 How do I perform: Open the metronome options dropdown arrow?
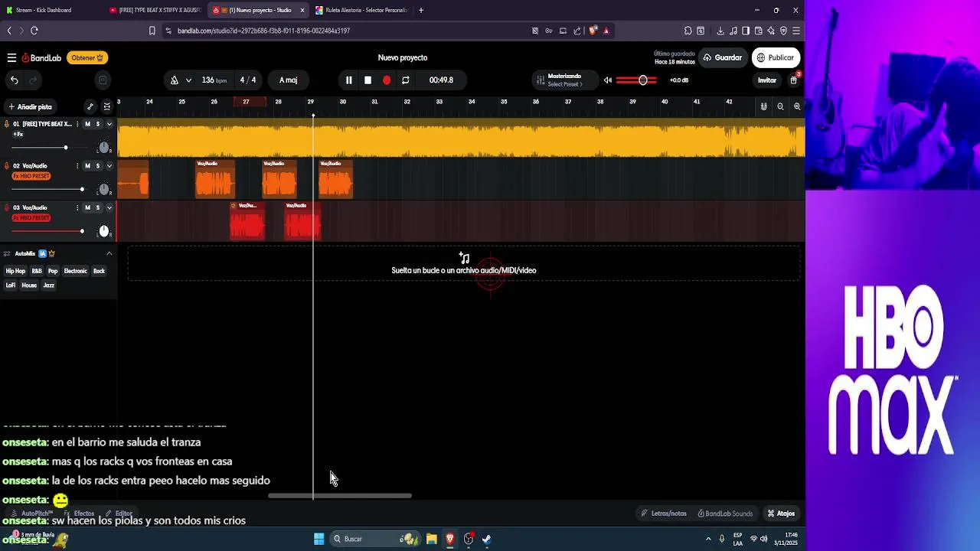click(188, 80)
